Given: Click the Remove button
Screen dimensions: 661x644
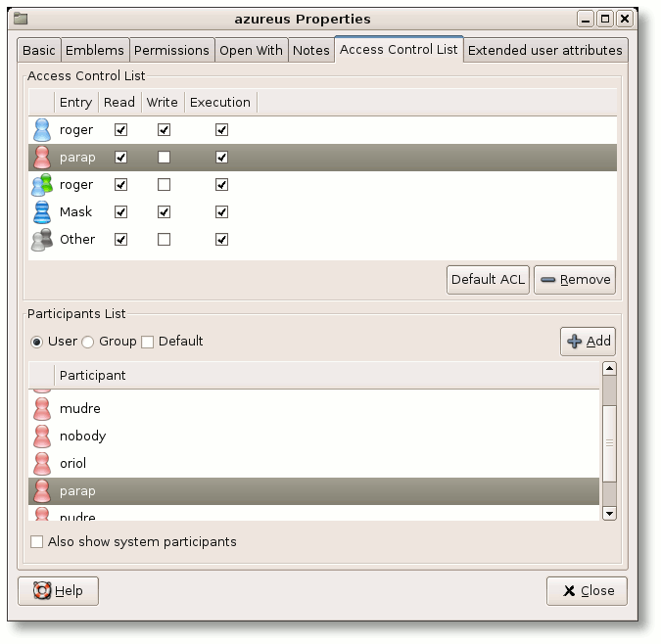Looking at the screenshot, I should [575, 280].
